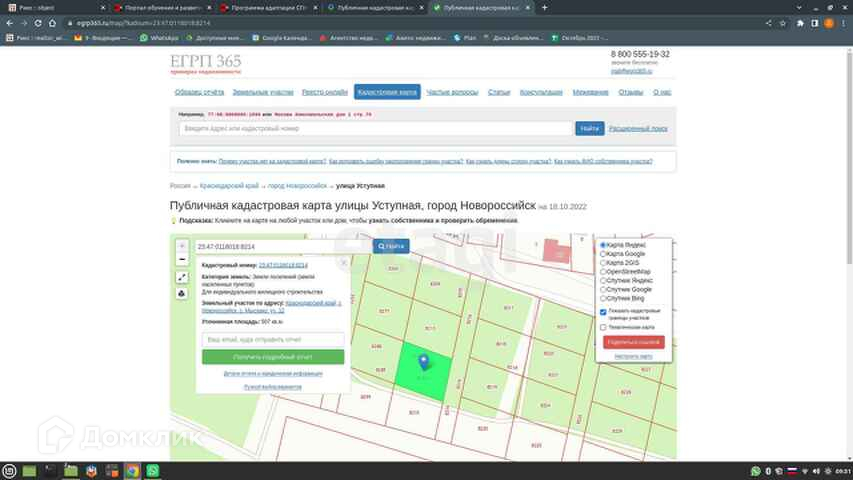Focus the main address search field
The image size is (853, 480).
(376, 128)
